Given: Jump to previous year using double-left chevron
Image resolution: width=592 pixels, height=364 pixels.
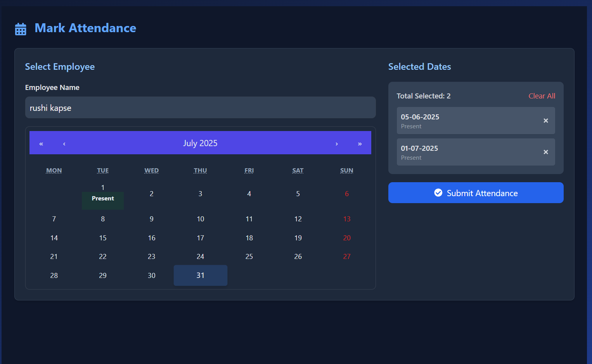Looking at the screenshot, I should [x=41, y=143].
